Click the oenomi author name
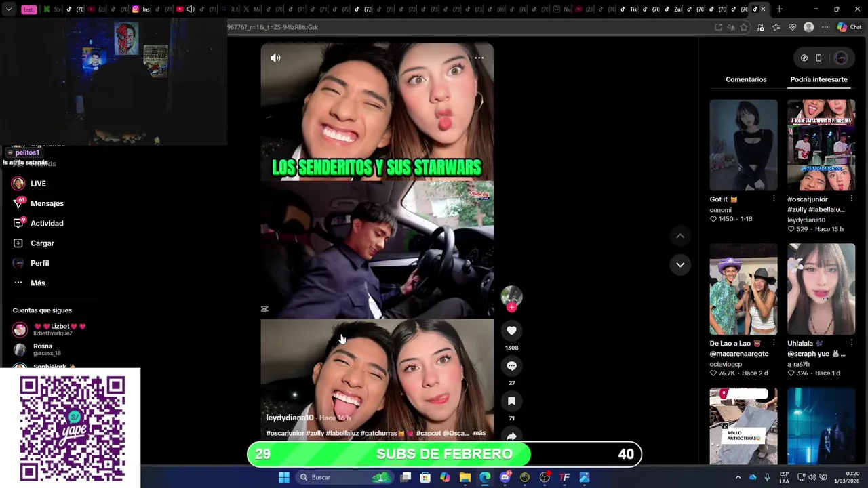 point(720,210)
